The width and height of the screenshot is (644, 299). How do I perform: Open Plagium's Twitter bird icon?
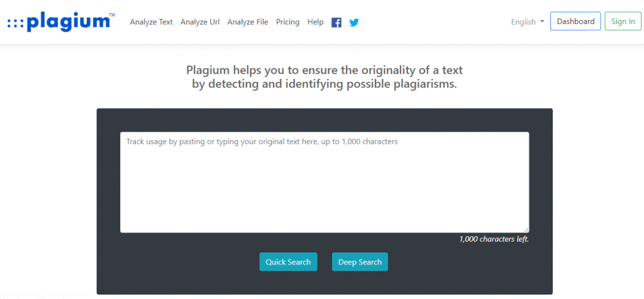click(354, 22)
